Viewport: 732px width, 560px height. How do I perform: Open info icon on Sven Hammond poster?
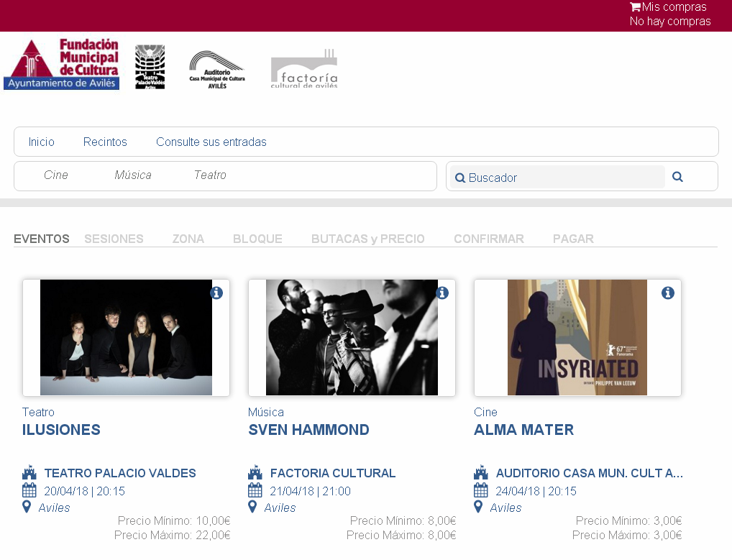442,293
